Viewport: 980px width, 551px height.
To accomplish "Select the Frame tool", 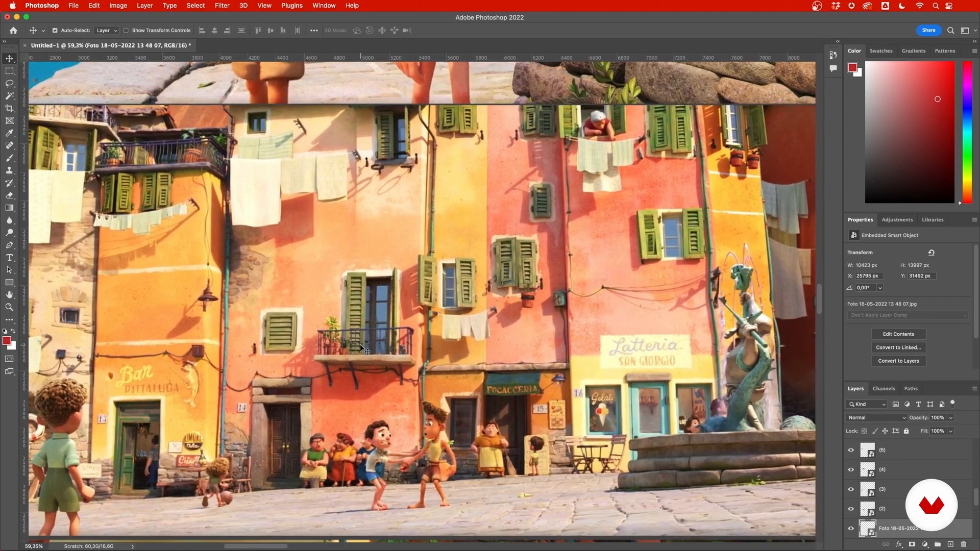I will point(9,121).
